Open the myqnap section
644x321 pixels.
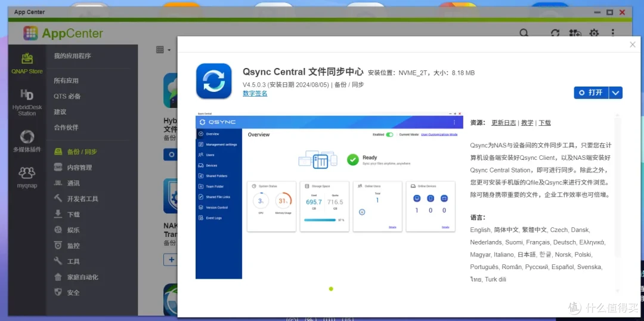27,178
